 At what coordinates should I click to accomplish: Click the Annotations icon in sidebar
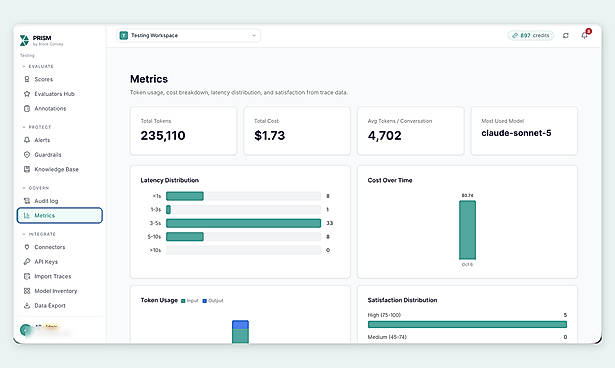point(27,109)
